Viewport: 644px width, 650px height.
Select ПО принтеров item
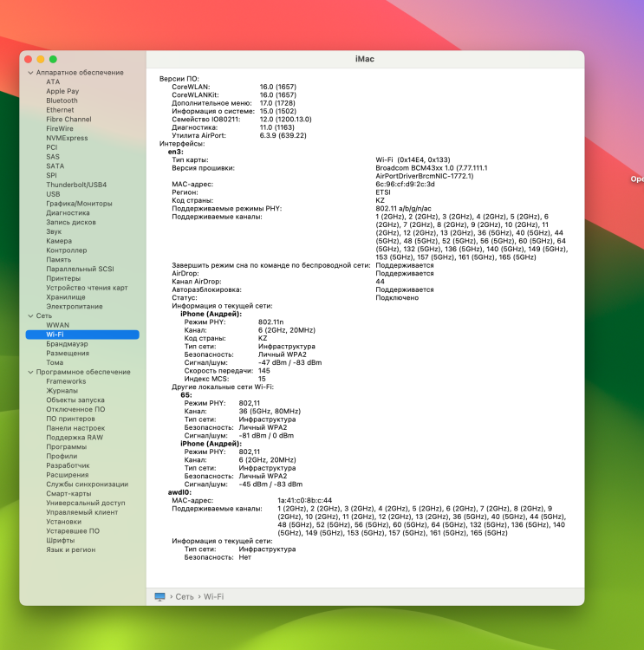[x=70, y=419]
